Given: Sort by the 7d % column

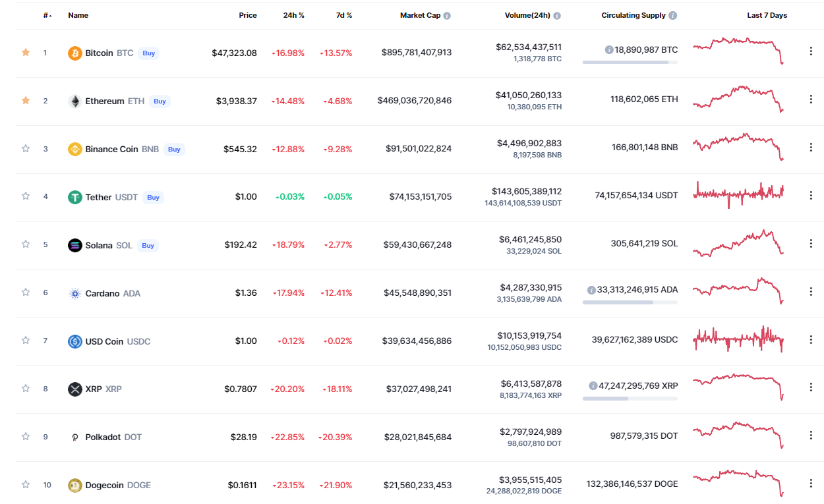Looking at the screenshot, I should point(343,15).
